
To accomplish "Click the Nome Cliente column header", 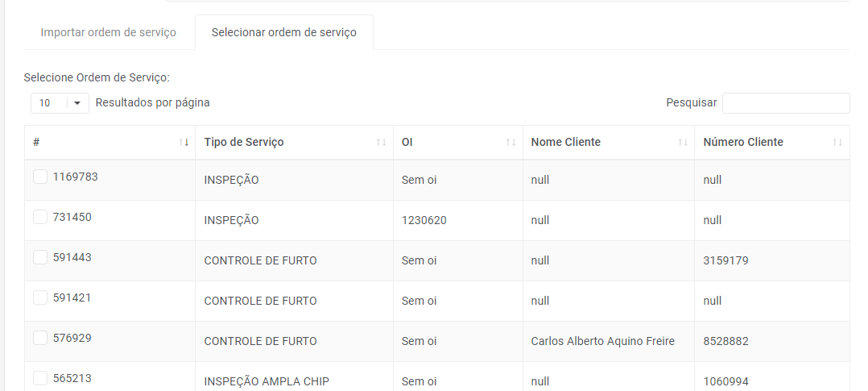I will point(566,143).
